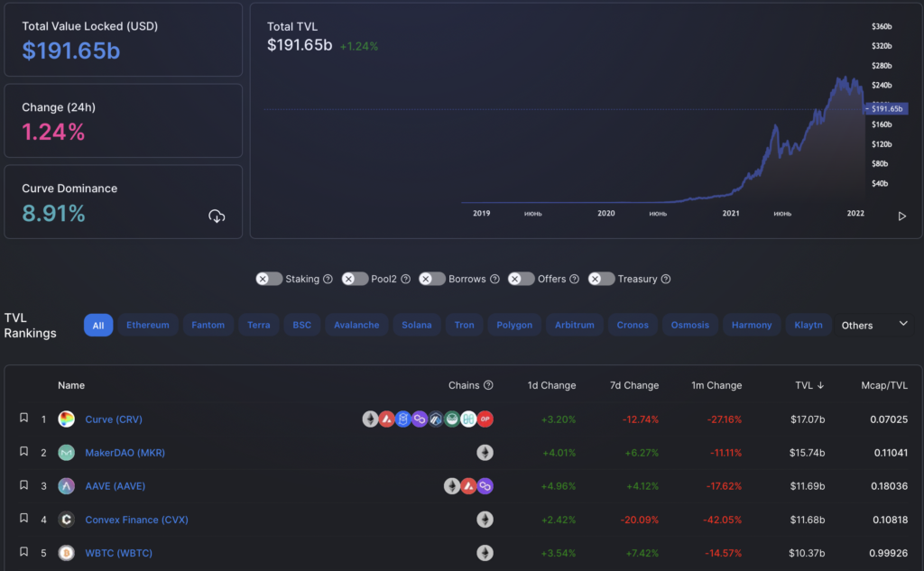This screenshot has width=924, height=571.
Task: Click the Avalanche chain icon beside Curve
Action: 386,419
